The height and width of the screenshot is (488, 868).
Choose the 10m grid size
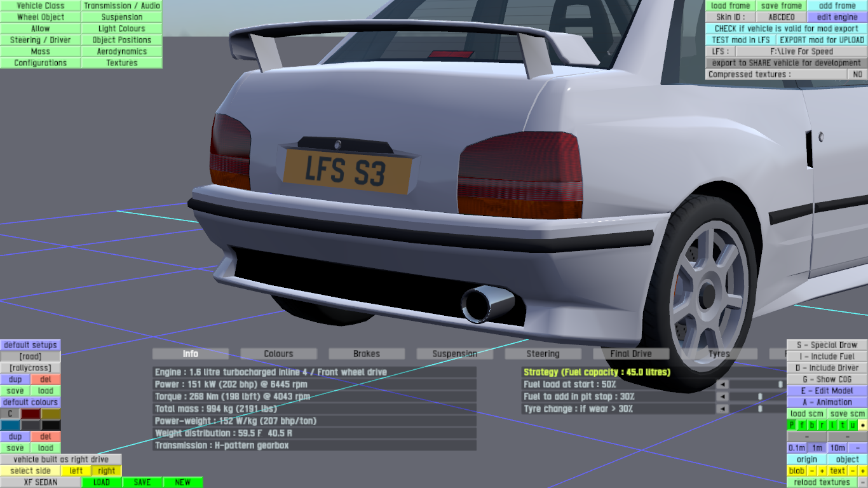[837, 448]
